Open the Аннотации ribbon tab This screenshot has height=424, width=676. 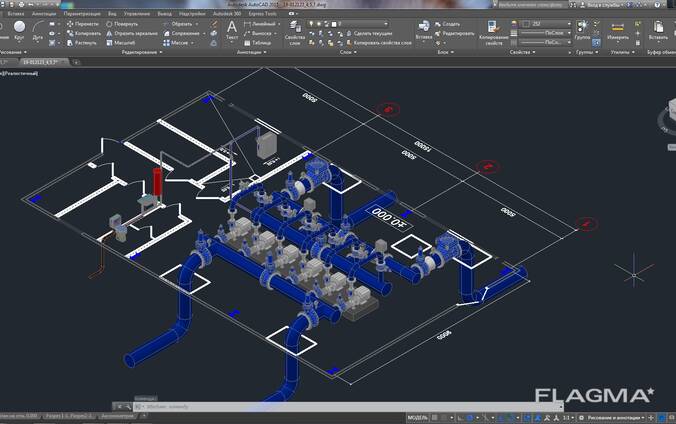[x=44, y=14]
